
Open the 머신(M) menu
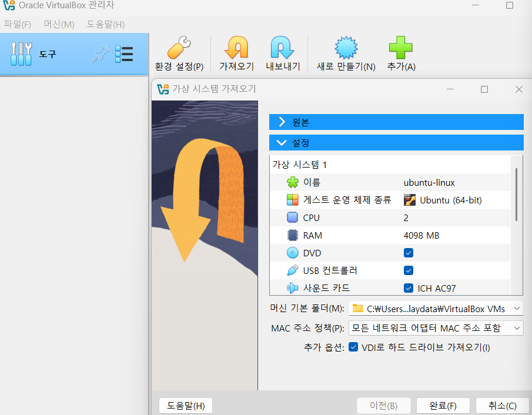pyautogui.click(x=59, y=25)
